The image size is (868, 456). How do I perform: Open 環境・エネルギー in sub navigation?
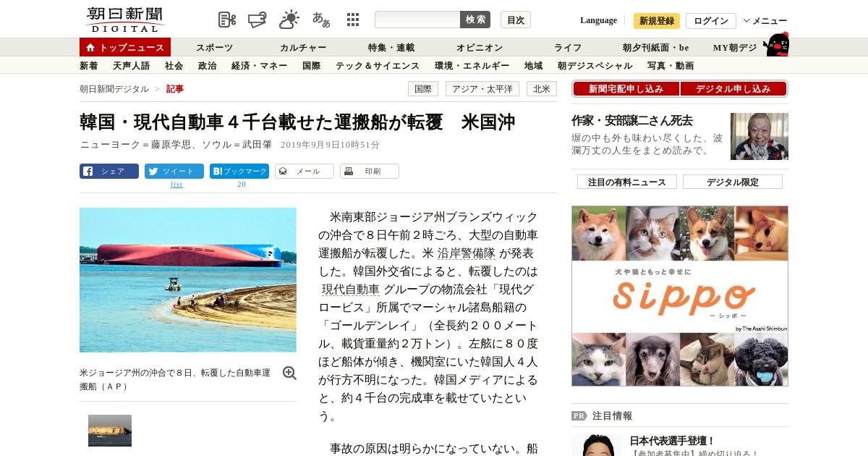point(472,66)
